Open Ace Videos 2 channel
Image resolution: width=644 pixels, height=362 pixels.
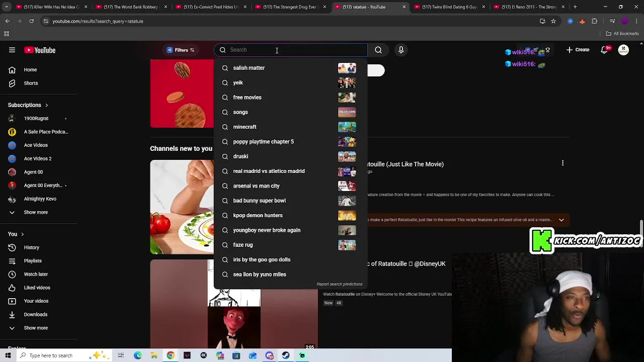pyautogui.click(x=38, y=158)
